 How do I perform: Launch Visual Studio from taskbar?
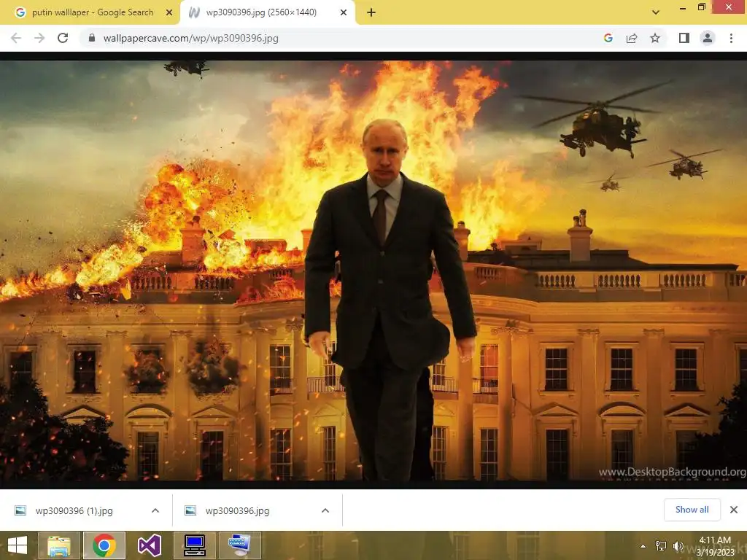click(x=149, y=545)
